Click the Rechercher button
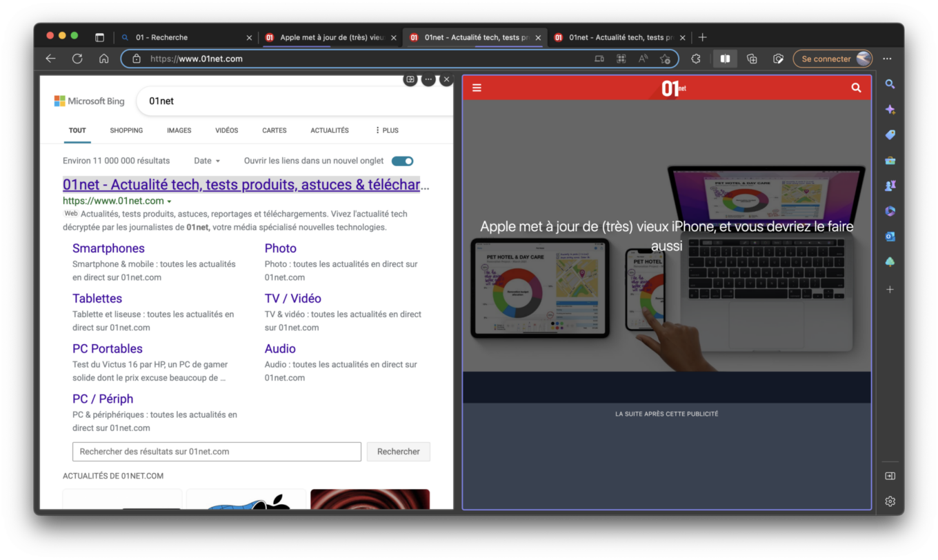 399,452
